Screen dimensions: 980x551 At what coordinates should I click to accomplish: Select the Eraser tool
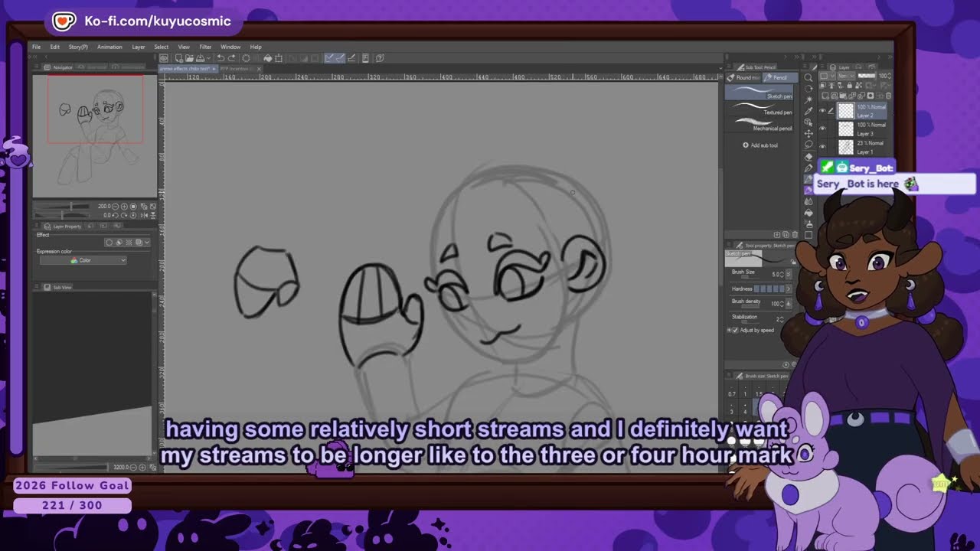point(808,157)
